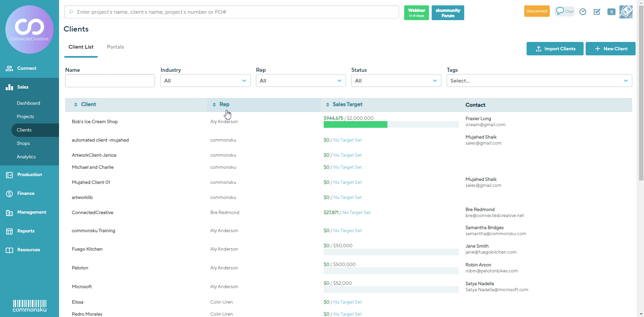The width and height of the screenshot is (644, 317).
Task: Toggle sorting on the Rep column
Action: point(215,104)
